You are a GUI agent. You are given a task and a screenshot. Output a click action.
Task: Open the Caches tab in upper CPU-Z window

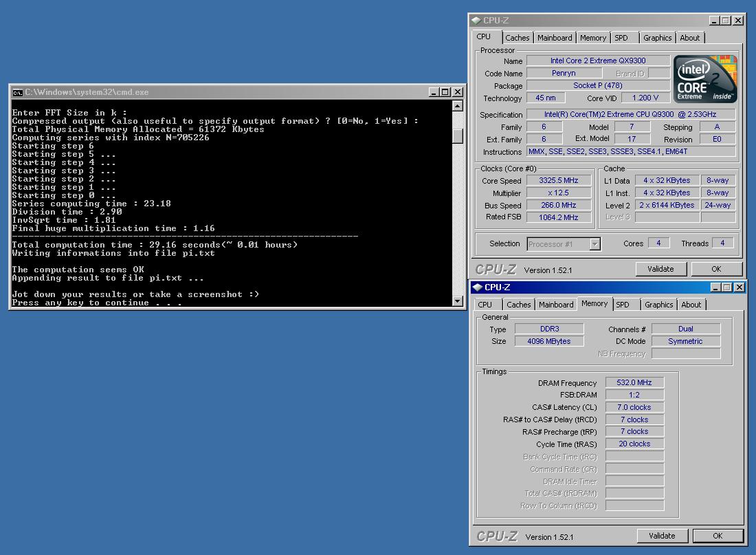517,38
